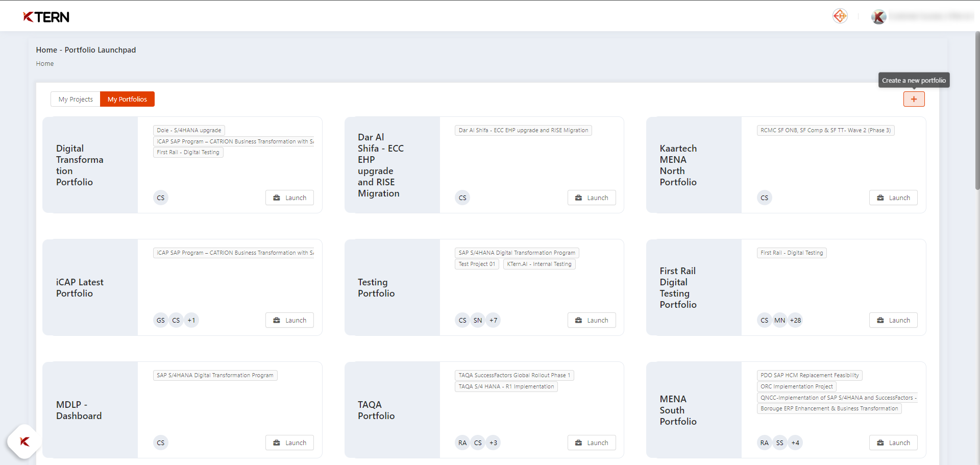Screen dimensions: 980x465
Task: Go to Home breadcrumb link
Action: (45, 64)
